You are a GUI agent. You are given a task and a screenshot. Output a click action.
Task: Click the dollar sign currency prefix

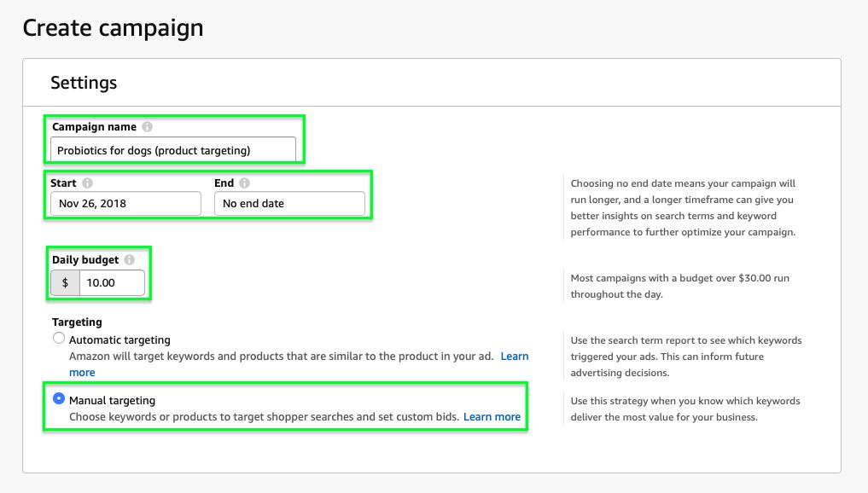point(66,282)
